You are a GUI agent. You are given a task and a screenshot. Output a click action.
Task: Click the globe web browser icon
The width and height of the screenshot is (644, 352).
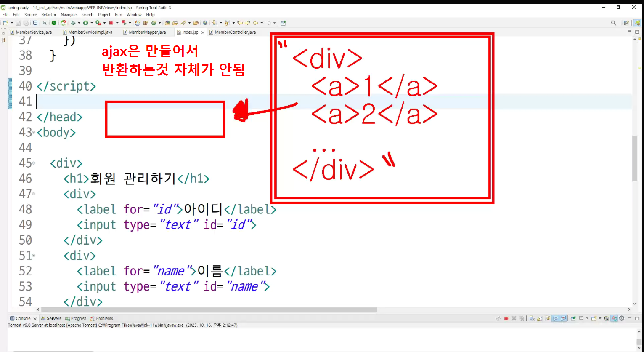[x=205, y=23]
